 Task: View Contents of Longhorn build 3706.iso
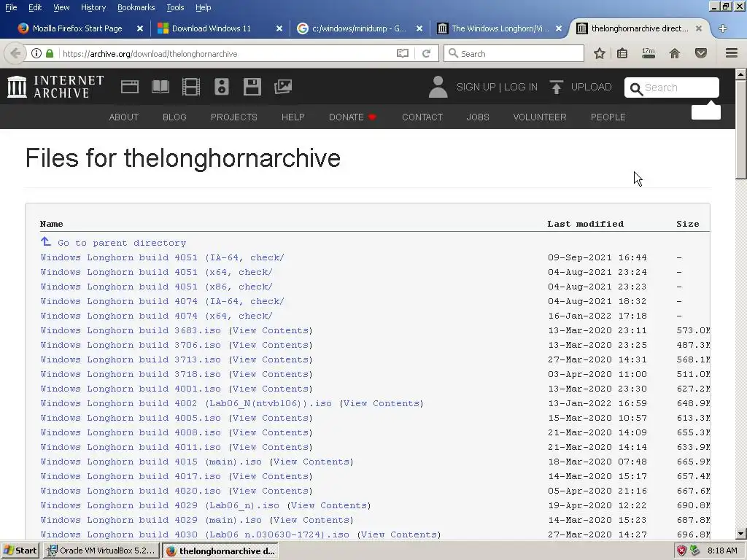click(271, 345)
